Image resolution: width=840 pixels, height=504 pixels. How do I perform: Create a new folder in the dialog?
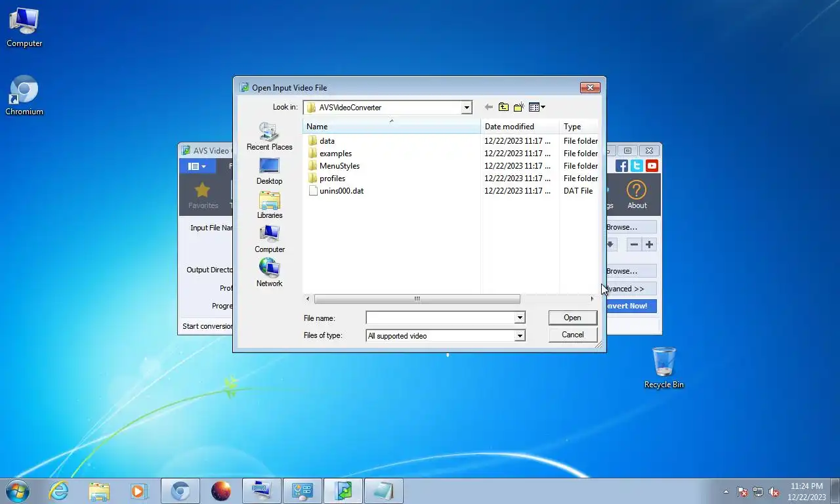[x=519, y=107]
